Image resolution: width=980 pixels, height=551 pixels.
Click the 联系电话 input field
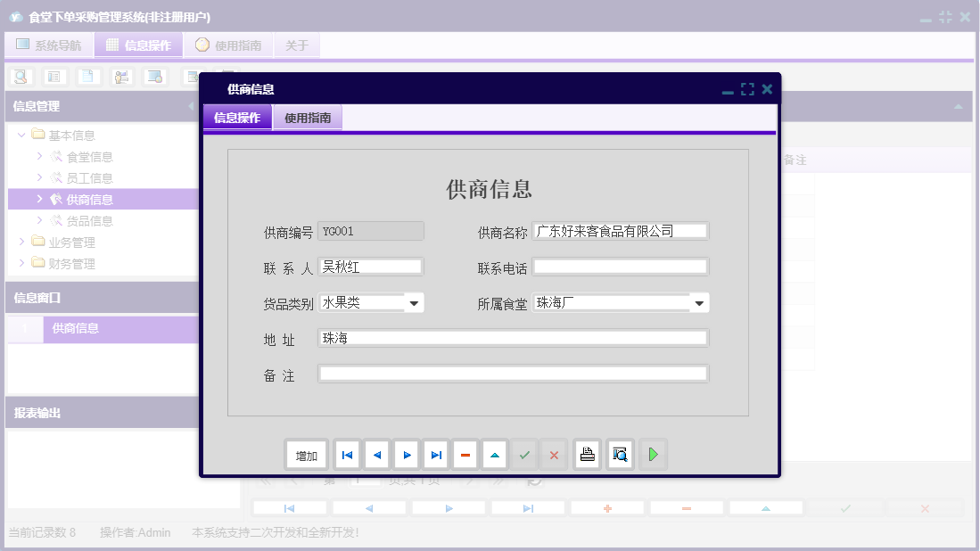pyautogui.click(x=619, y=266)
